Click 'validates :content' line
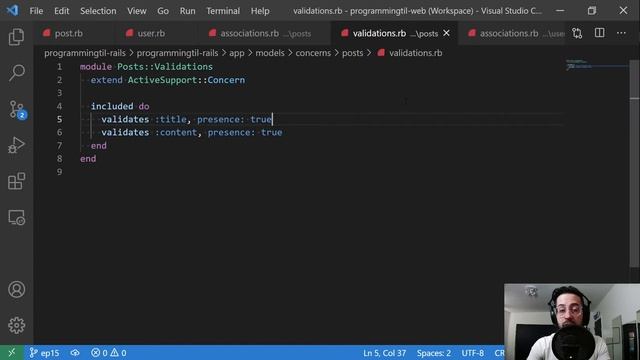The height and width of the screenshot is (360, 640). [x=192, y=132]
